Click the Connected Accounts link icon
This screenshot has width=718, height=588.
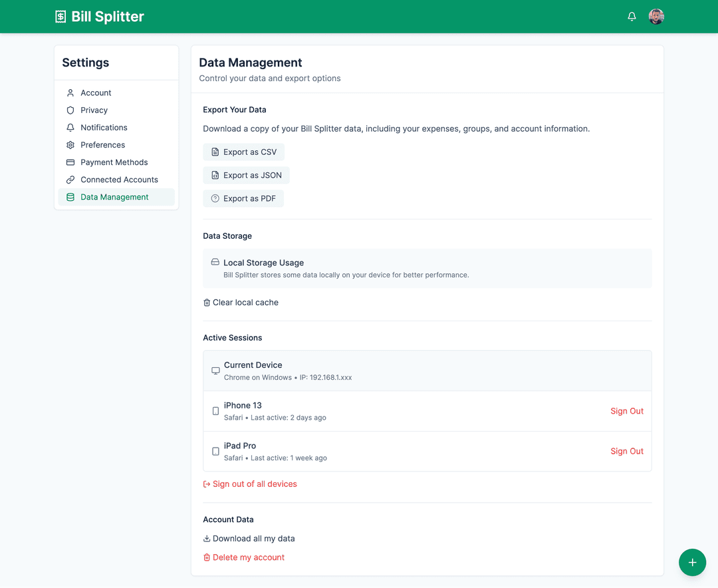pos(70,180)
